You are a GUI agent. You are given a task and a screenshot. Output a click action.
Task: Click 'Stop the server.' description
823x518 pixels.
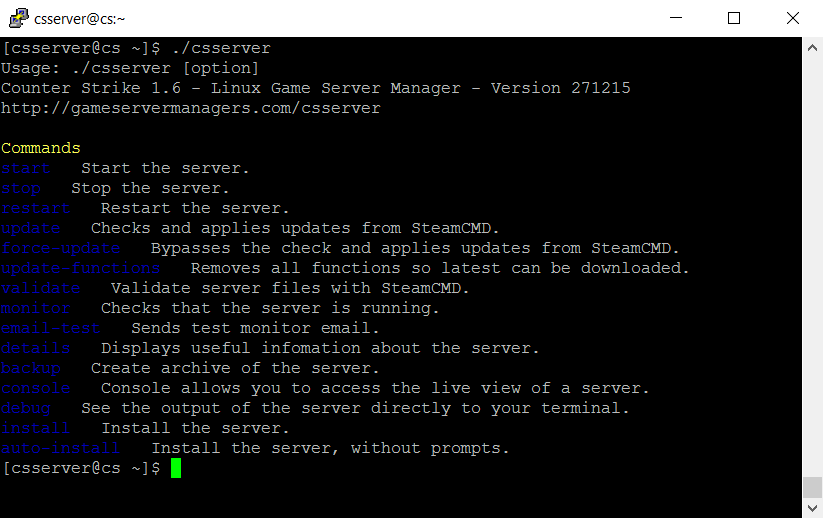[x=150, y=188]
